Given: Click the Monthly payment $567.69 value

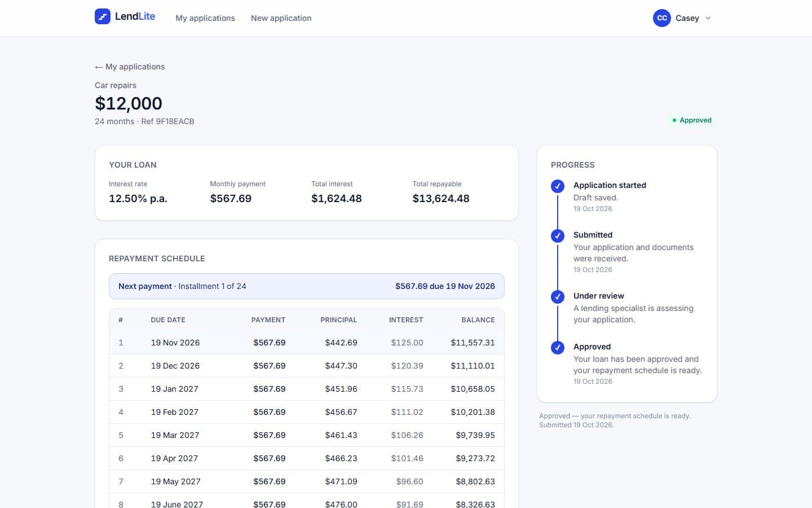Looking at the screenshot, I should (x=231, y=199).
